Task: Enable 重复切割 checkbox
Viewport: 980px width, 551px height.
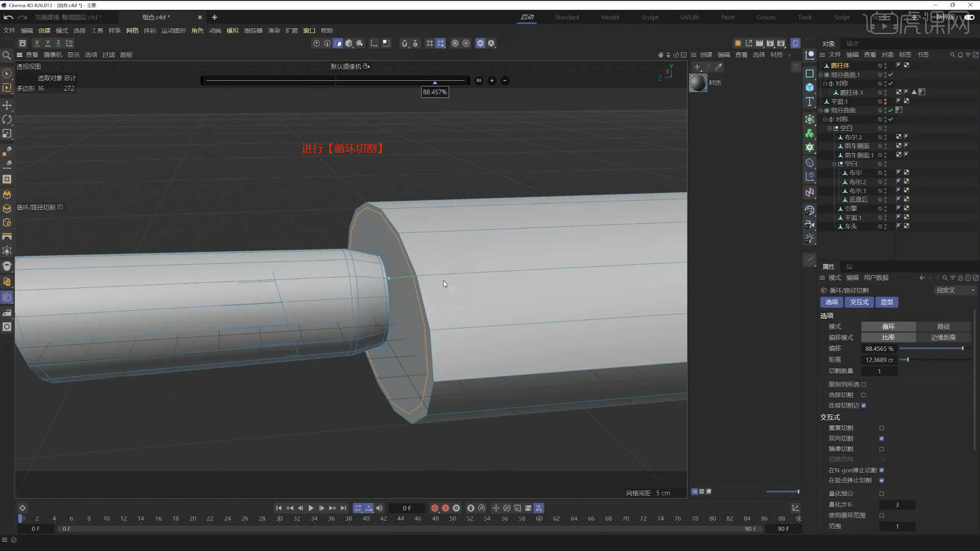Action: (x=881, y=428)
